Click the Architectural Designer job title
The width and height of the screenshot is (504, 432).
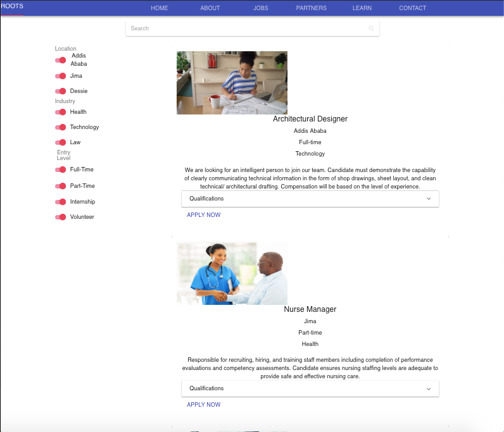310,119
